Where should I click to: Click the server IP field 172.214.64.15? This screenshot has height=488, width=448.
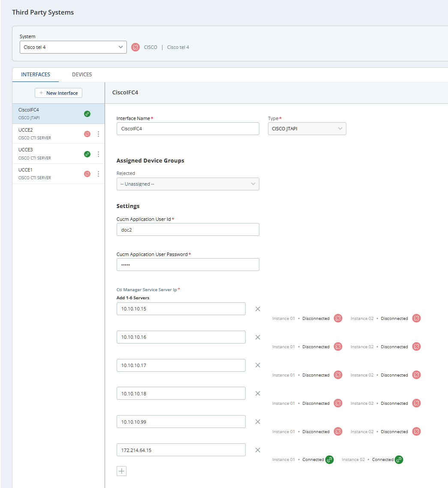pos(181,450)
